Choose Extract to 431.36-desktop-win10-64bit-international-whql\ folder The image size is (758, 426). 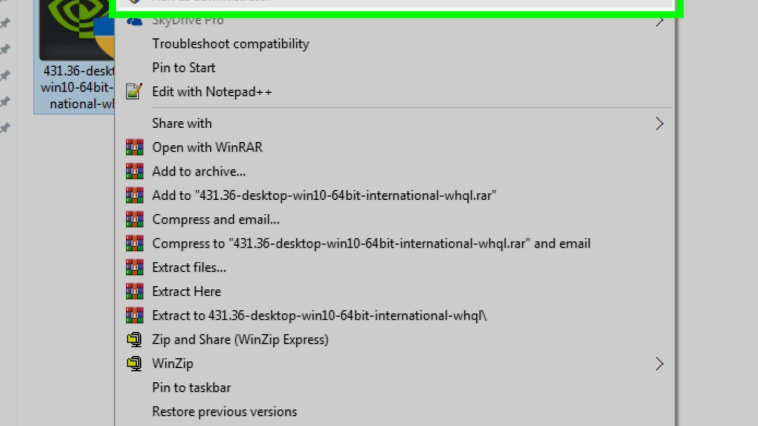tap(319, 316)
